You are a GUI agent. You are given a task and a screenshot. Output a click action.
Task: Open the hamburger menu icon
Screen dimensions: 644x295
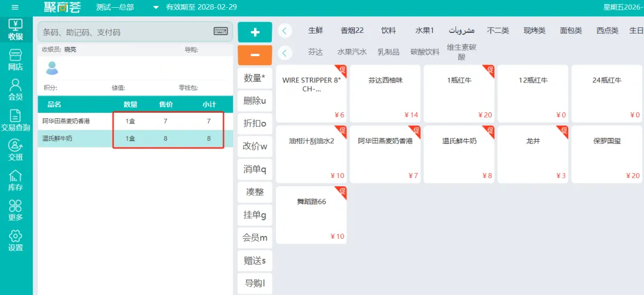click(x=15, y=7)
